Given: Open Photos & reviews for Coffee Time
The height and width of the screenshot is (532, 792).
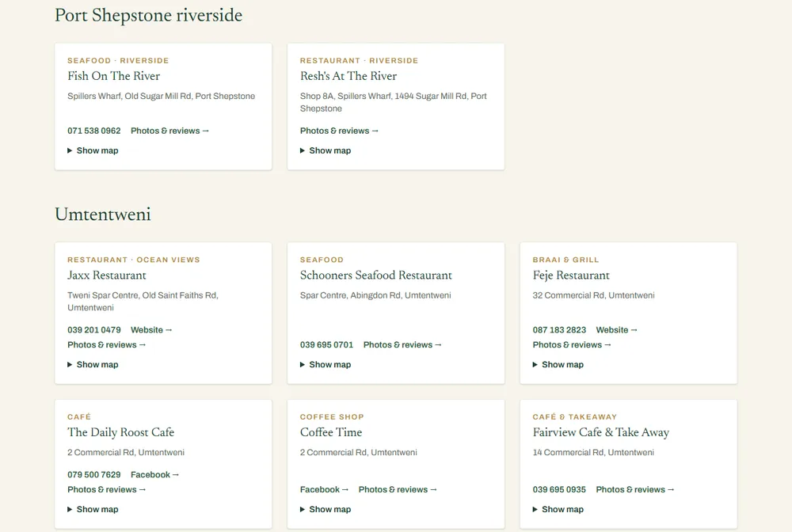Looking at the screenshot, I should tap(398, 489).
